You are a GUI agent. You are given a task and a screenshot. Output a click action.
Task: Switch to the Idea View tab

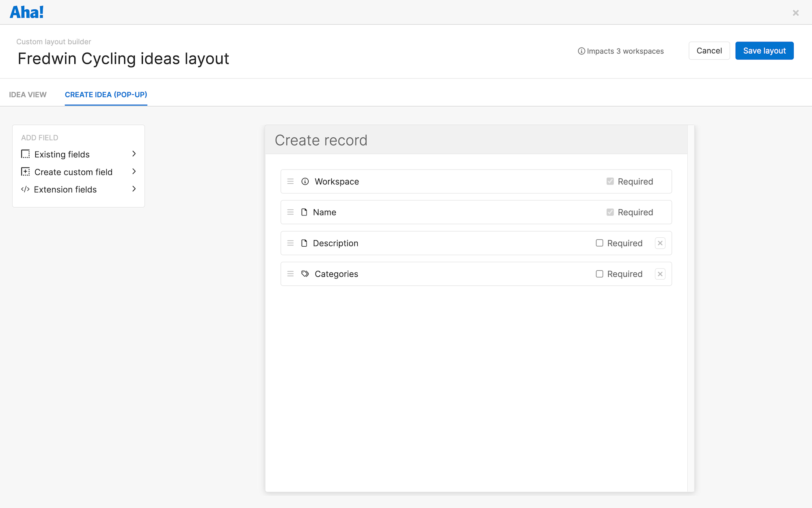tap(28, 95)
